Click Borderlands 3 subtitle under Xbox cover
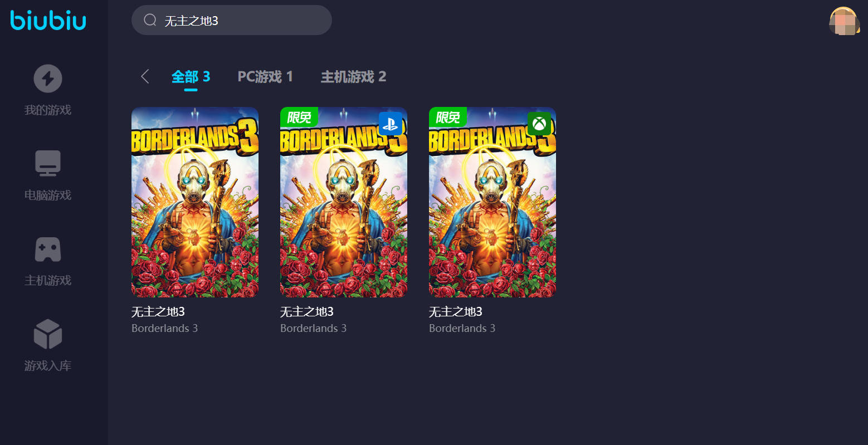 [462, 329]
